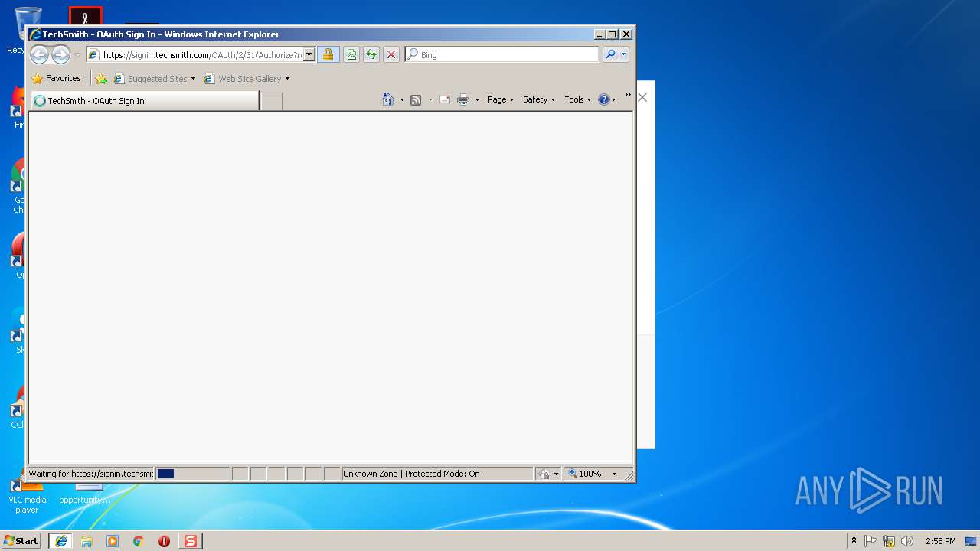This screenshot has width=980, height=551.
Task: Expand the Web Slice Gallery dropdown arrow
Action: (x=288, y=79)
